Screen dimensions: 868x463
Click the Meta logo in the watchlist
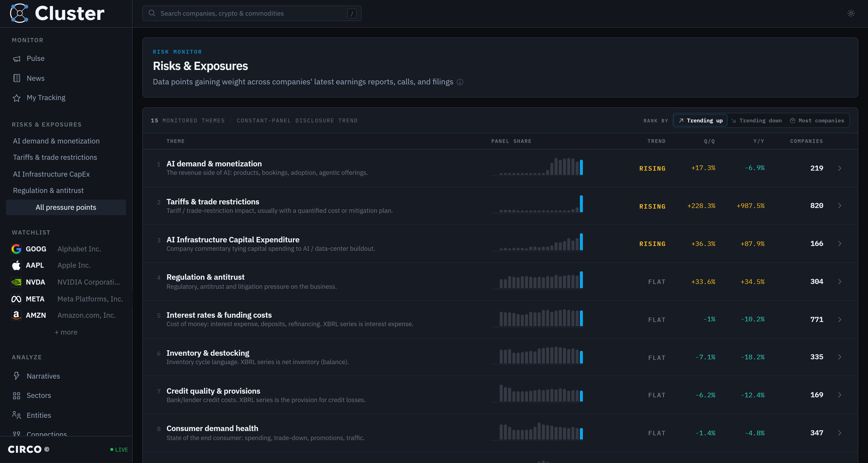click(x=16, y=299)
